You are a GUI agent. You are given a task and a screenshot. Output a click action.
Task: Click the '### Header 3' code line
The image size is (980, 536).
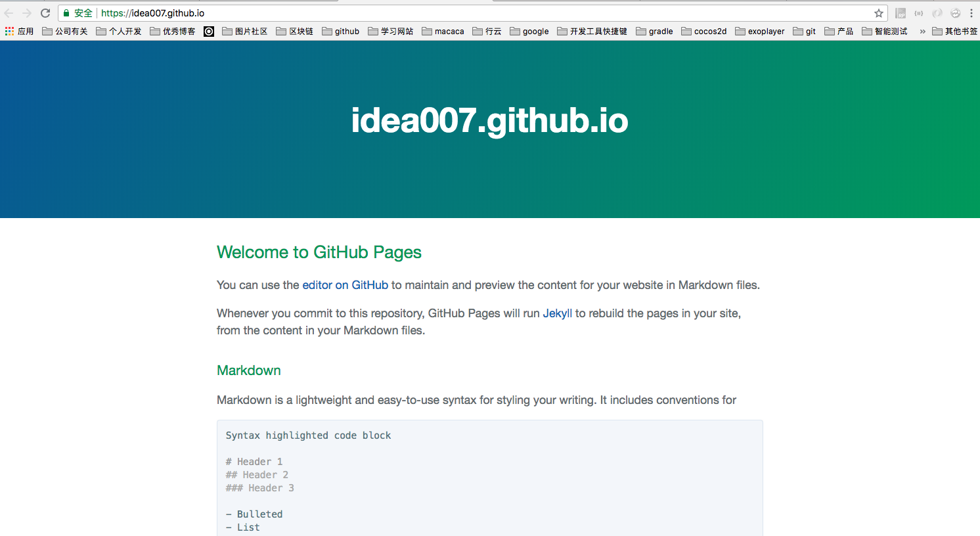click(x=260, y=488)
